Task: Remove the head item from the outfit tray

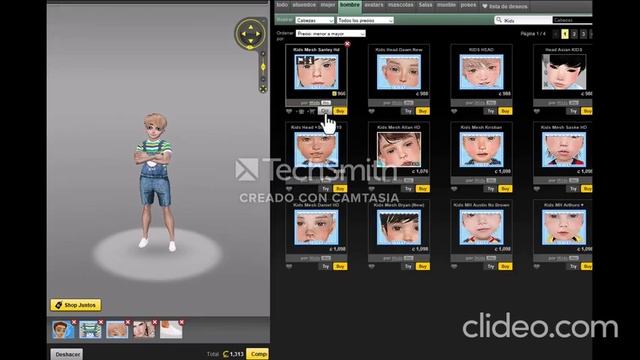Action: [x=128, y=322]
